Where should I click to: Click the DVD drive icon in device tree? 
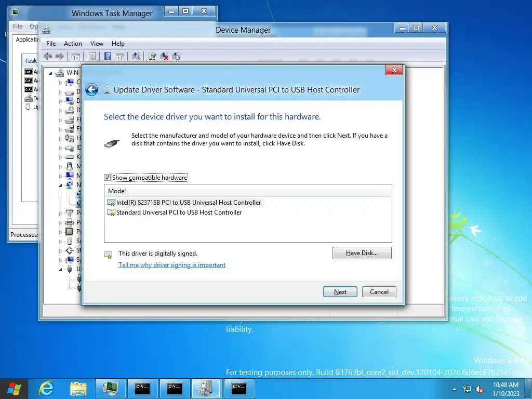70,110
